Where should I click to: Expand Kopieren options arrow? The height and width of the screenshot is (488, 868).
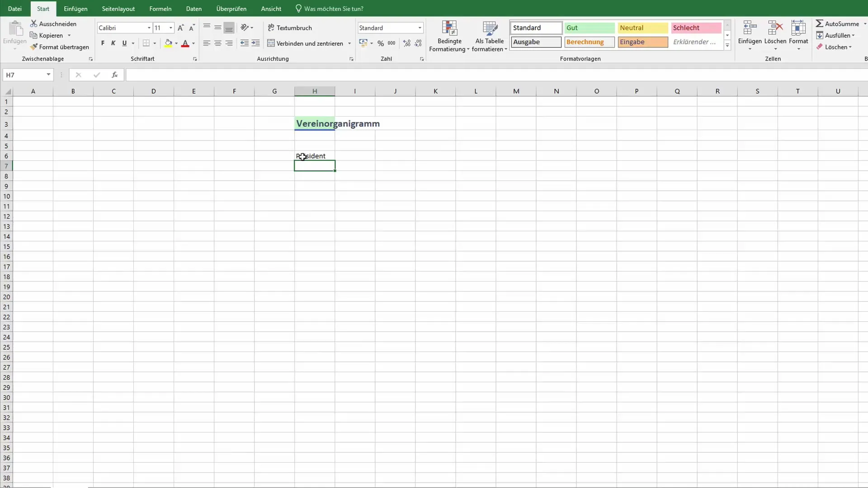[69, 35]
